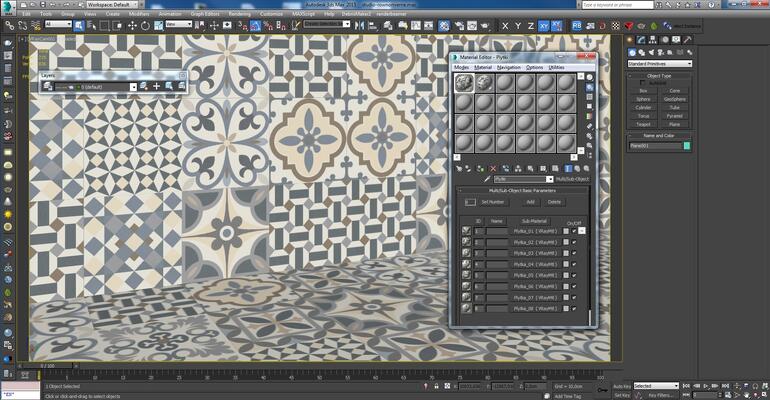Open Material Editor from main toolbar
The height and width of the screenshot is (400, 770).
(x=444, y=26)
